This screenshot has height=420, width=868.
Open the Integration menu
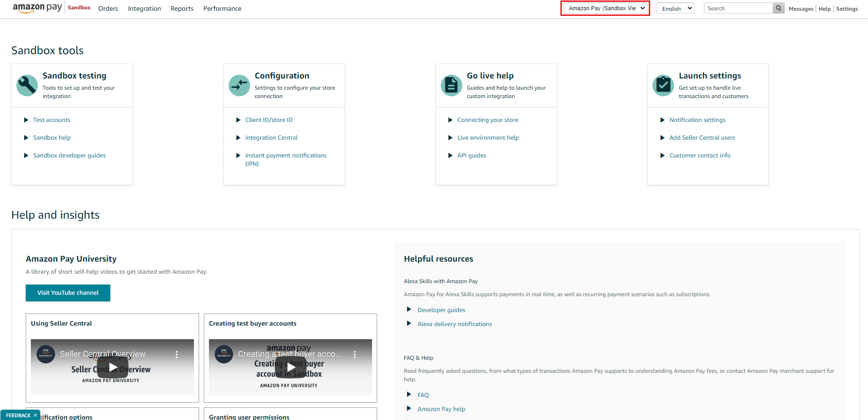pos(144,9)
